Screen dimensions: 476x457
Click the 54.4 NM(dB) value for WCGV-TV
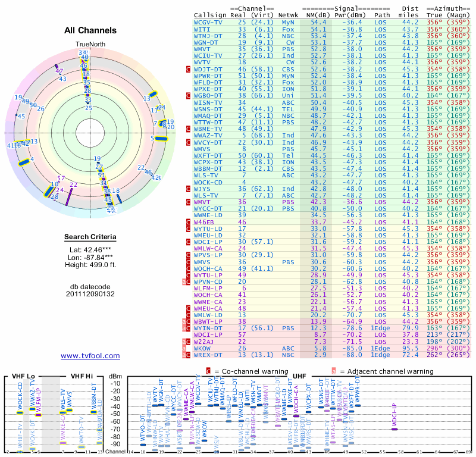(318, 23)
